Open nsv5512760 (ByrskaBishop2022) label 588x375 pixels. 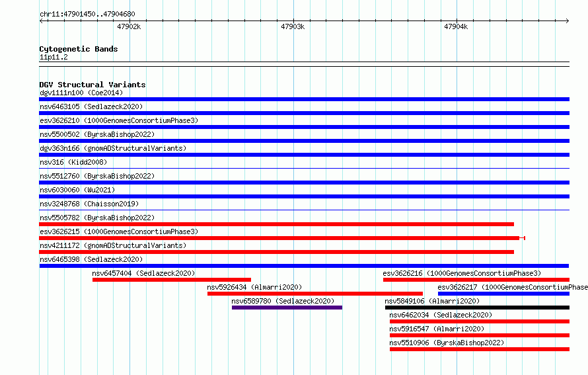click(x=97, y=176)
